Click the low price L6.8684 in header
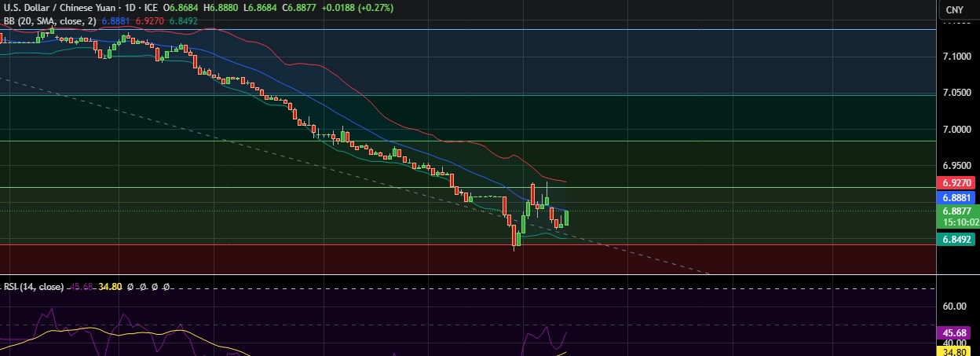The image size is (980, 356). tap(261, 8)
